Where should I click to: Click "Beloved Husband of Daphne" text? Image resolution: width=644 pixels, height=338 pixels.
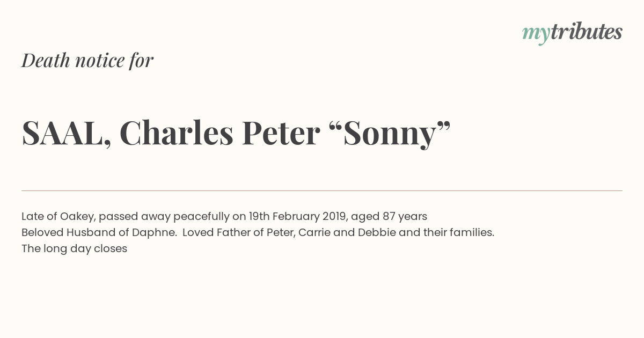point(99,232)
